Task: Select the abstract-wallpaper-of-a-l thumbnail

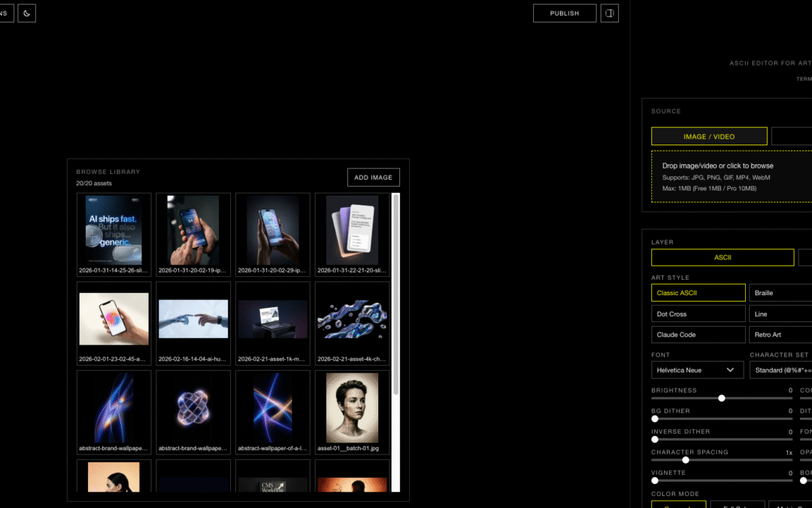Action: click(x=273, y=412)
